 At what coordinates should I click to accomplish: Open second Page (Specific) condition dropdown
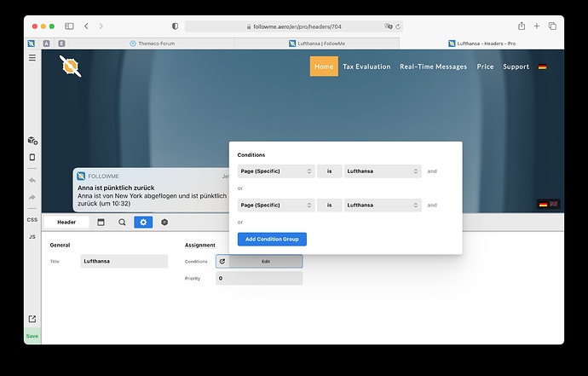[276, 205]
